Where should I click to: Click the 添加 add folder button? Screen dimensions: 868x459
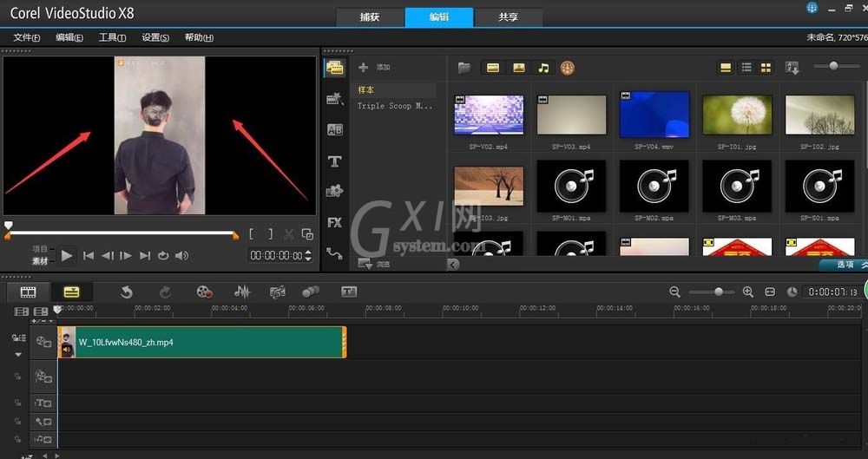(x=375, y=68)
